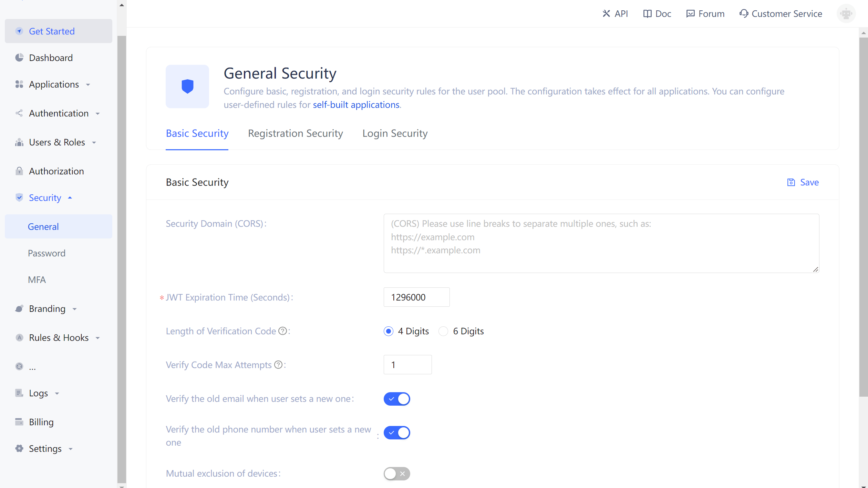This screenshot has width=868, height=488.
Task: Open the API tools icon link
Action: pyautogui.click(x=606, y=14)
